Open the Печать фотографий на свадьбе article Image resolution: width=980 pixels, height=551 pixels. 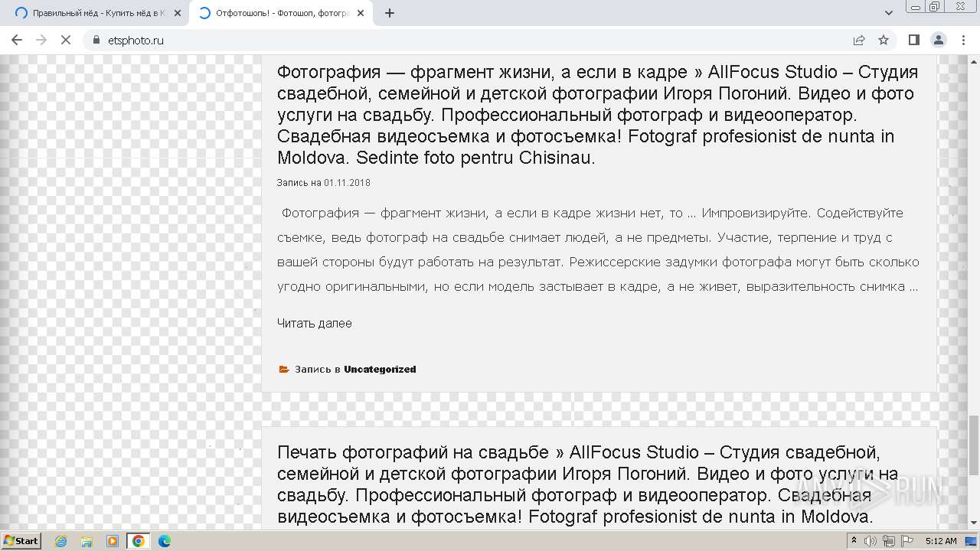click(x=588, y=484)
